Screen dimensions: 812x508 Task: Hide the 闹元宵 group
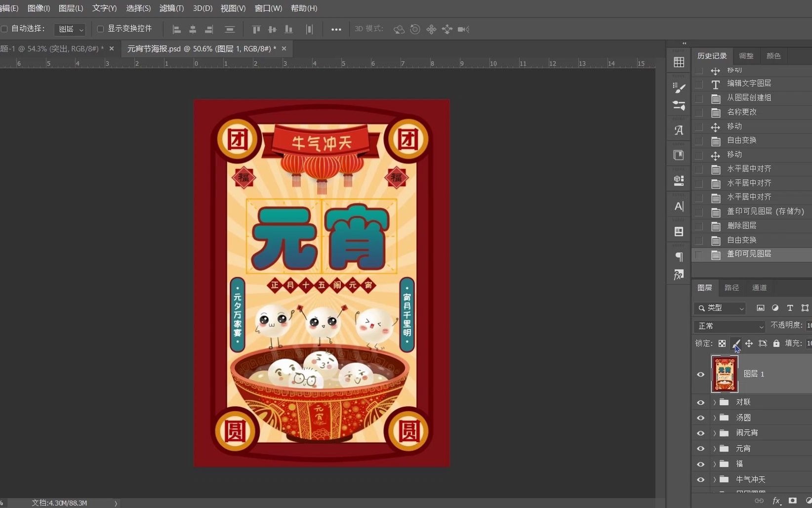tap(700, 433)
